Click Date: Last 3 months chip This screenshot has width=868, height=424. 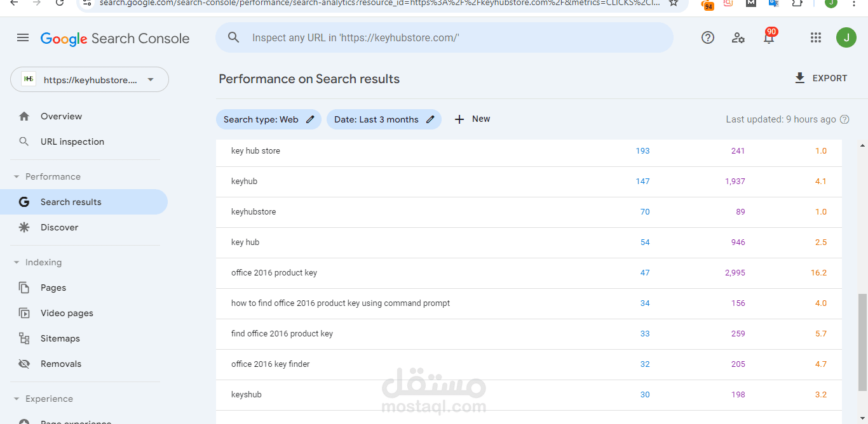tap(384, 119)
